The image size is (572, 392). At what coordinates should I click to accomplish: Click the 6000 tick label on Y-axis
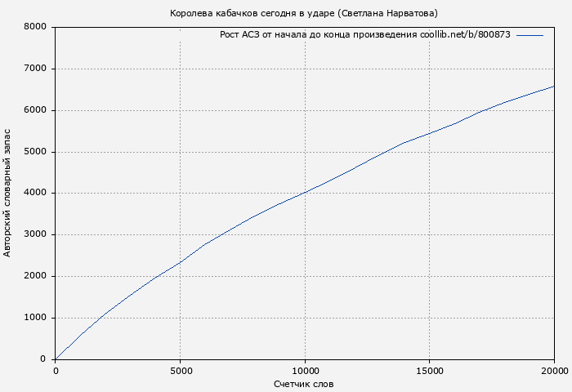(34, 110)
